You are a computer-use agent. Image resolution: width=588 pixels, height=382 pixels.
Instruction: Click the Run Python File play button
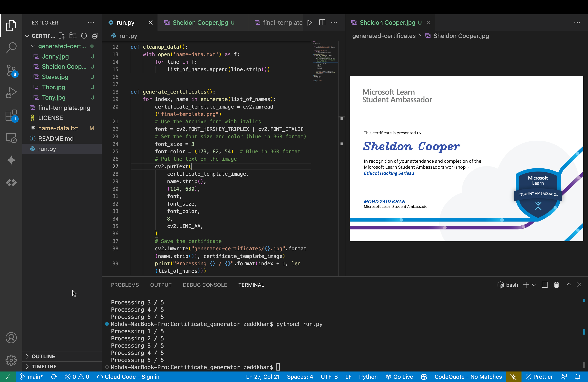coord(310,23)
